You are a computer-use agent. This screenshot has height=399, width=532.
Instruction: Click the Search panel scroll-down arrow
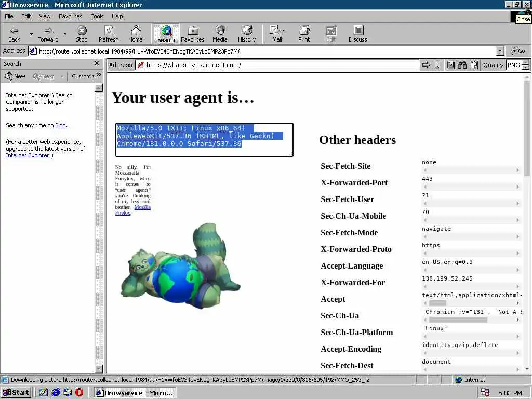coord(98,368)
